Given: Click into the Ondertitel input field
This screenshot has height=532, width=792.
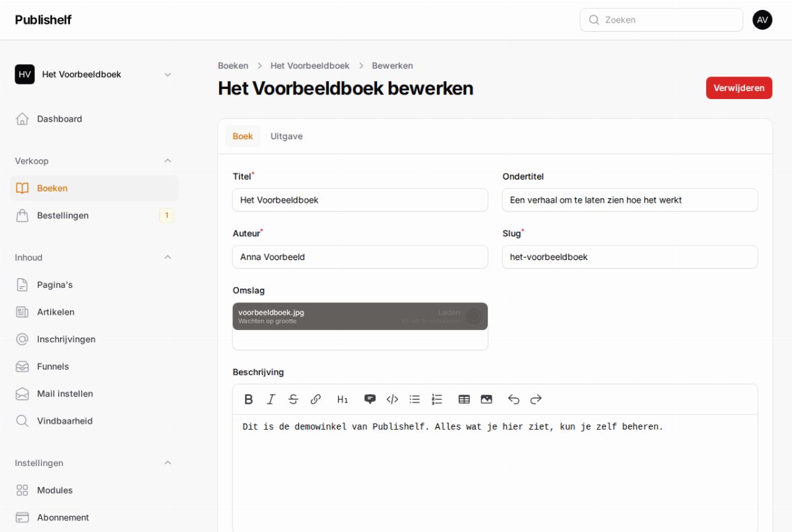Looking at the screenshot, I should (x=630, y=200).
